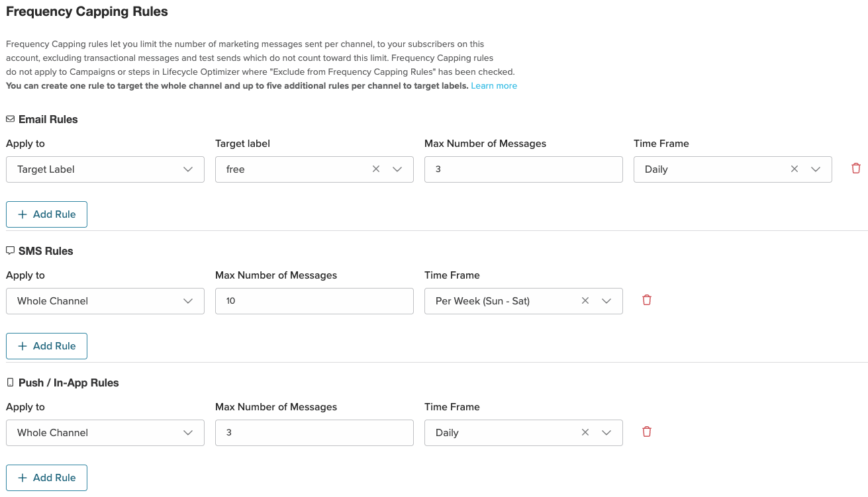Clear the Per Week (Sun - Sat) selection
The image size is (868, 497).
[585, 301]
